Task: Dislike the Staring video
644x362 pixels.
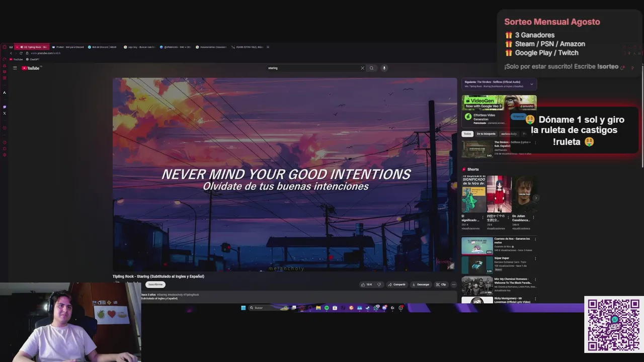Action: (x=379, y=285)
